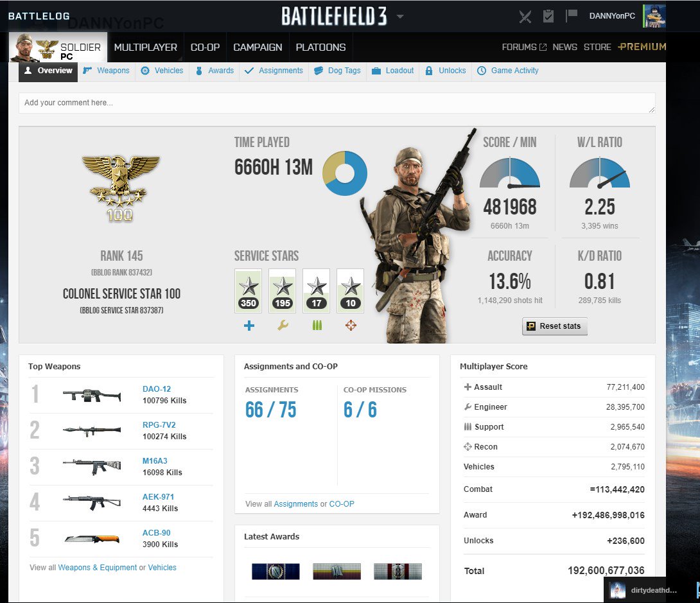Switch to the Vehicles tab
Viewport: 700px width, 603px height.
tap(162, 71)
